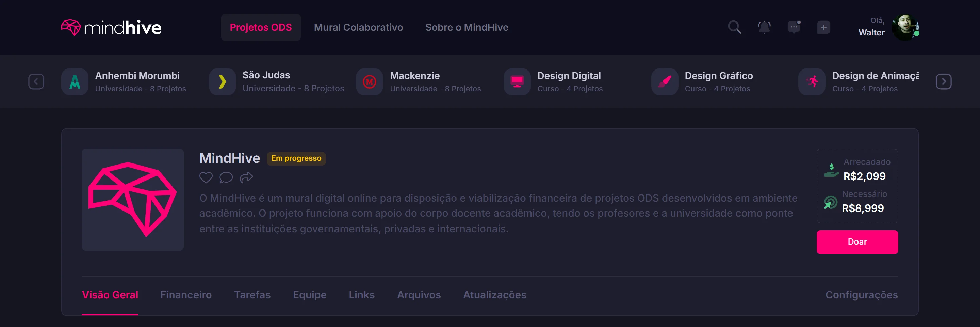The width and height of the screenshot is (980, 327).
Task: Click the MindHive logo in header
Action: click(x=111, y=27)
